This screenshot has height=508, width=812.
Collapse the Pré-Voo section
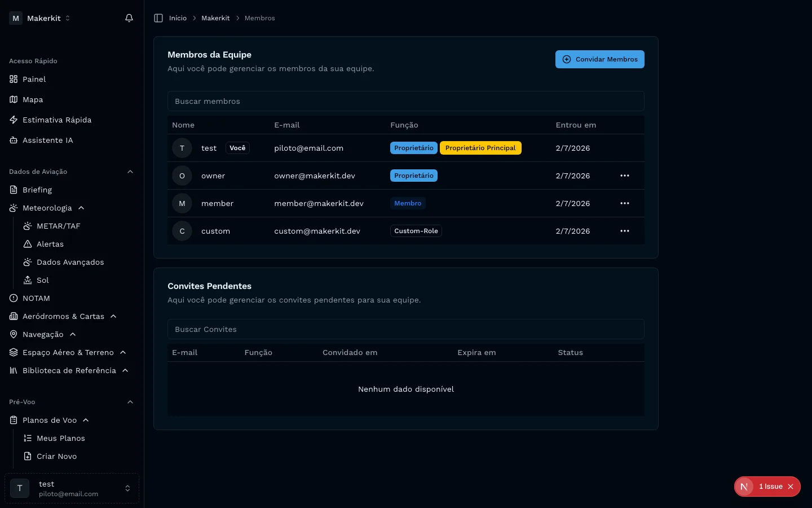130,402
